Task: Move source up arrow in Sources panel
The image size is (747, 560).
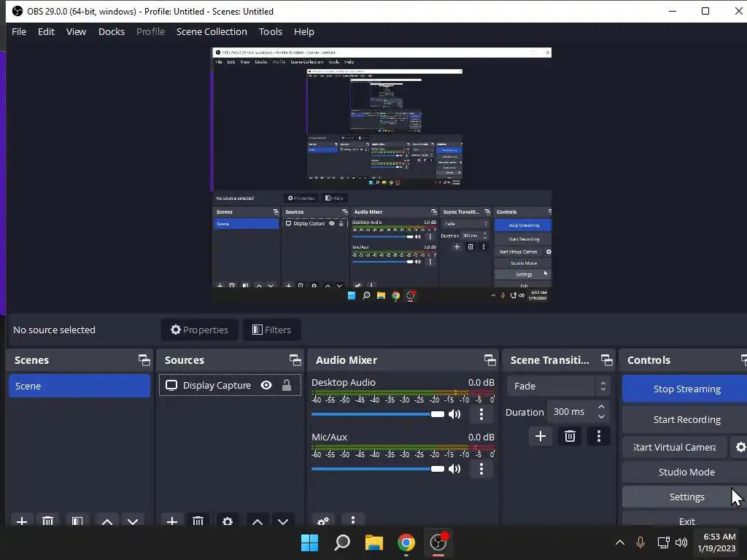Action: (x=258, y=521)
